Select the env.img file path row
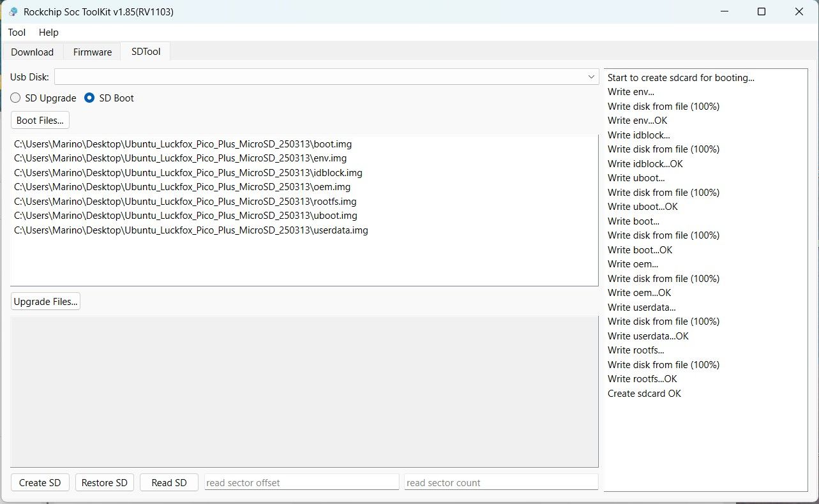 tap(180, 158)
